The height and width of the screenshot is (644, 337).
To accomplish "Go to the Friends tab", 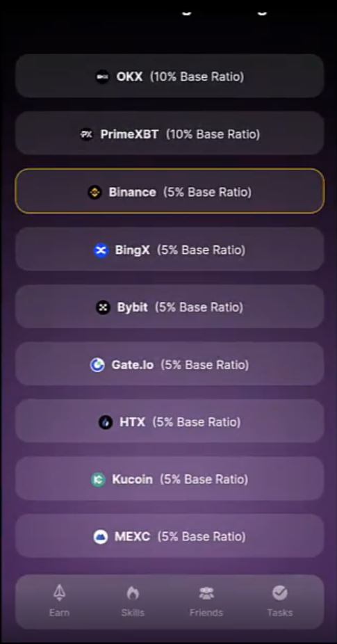I will [206, 602].
